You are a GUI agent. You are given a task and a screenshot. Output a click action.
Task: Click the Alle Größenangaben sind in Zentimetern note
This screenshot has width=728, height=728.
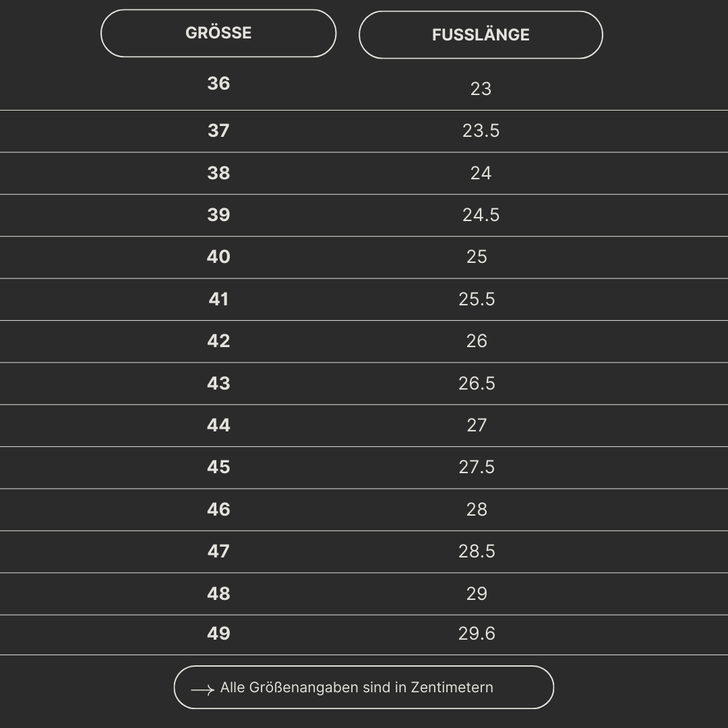[357, 688]
